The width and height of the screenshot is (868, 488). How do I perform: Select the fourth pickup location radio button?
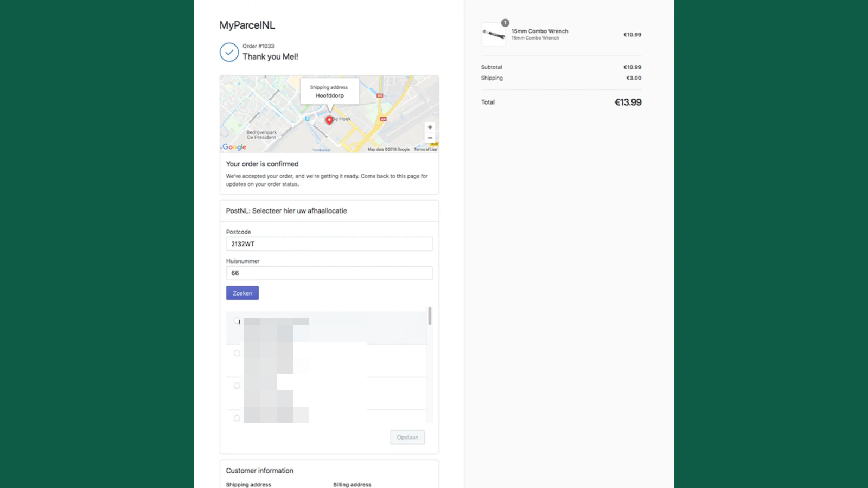point(237,418)
